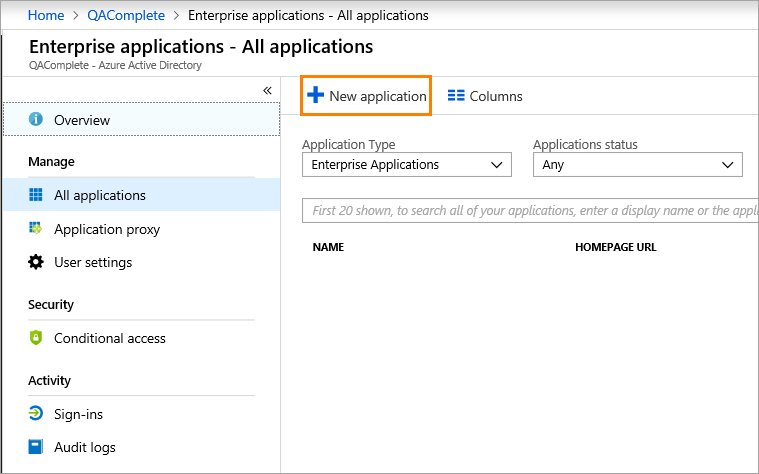Screen dimensions: 759x474
Task: Click the application search field
Action: coord(530,211)
